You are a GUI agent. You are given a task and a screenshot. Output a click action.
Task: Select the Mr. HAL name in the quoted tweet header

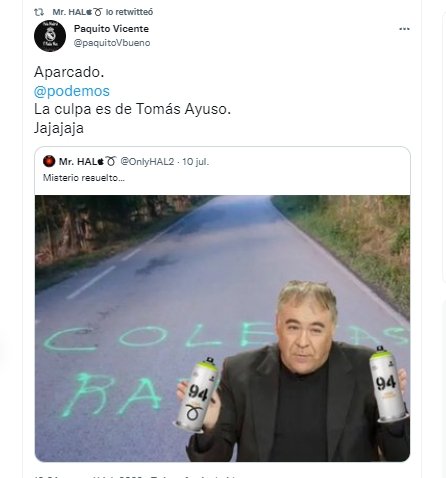pos(78,162)
